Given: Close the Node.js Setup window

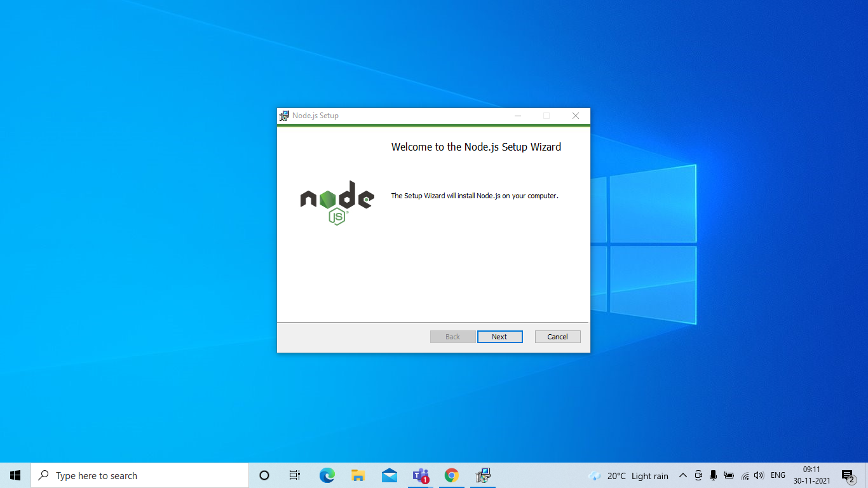Looking at the screenshot, I should (575, 116).
